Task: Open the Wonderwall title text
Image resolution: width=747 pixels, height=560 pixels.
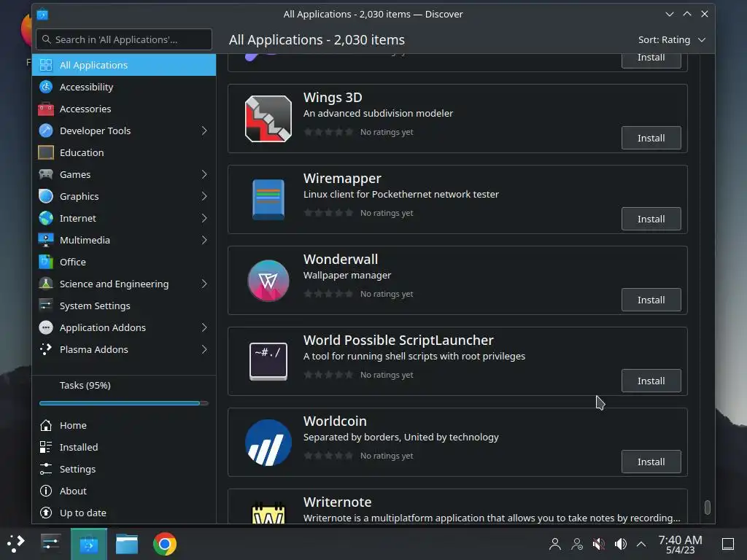Action: coord(341,259)
